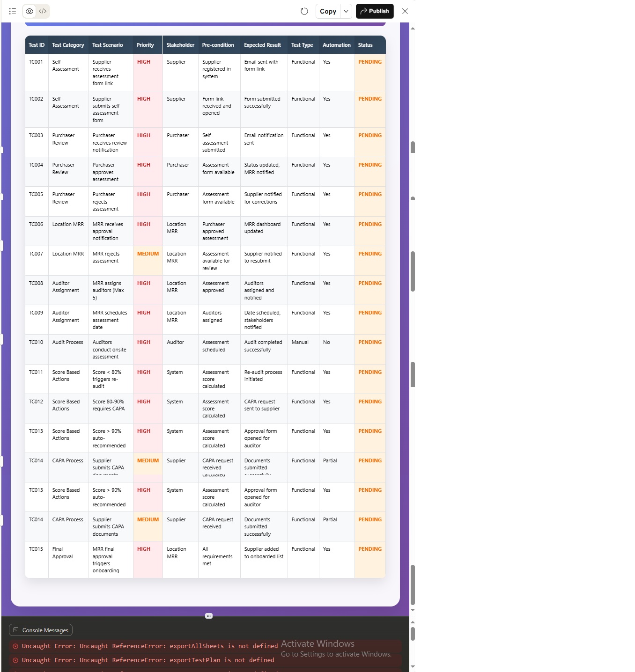Open the list menu icon at top left

[13, 11]
